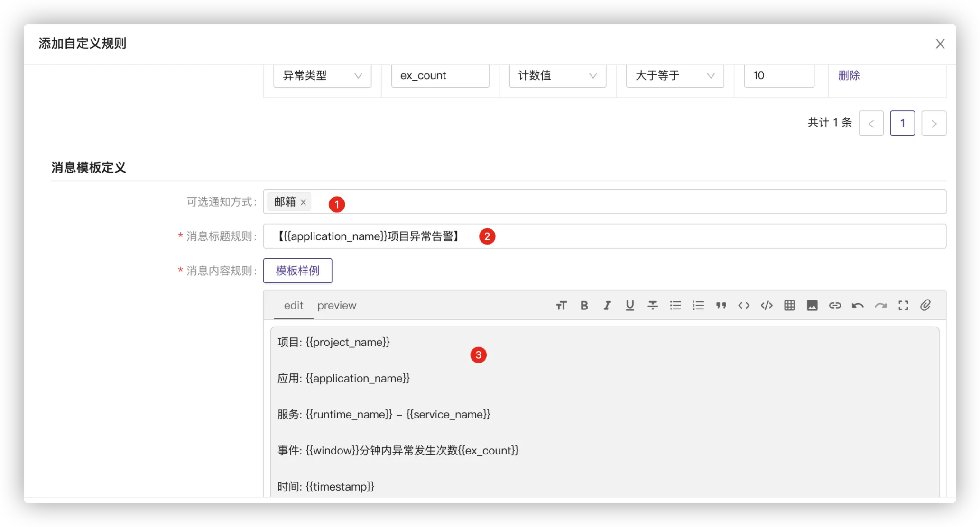Insert an unordered bullet list
The height and width of the screenshot is (527, 980).
[x=675, y=306]
